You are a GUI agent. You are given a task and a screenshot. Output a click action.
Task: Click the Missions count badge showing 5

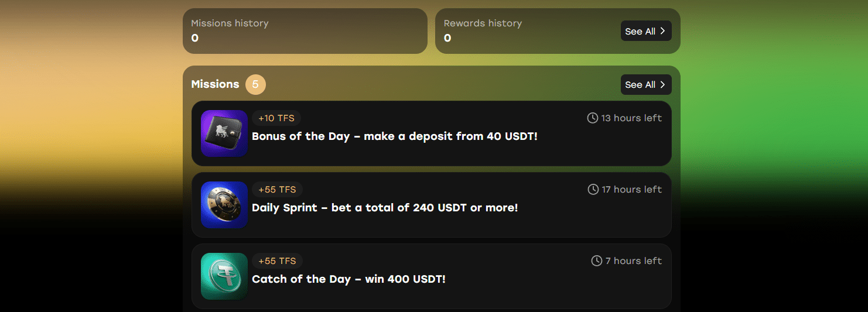point(255,84)
